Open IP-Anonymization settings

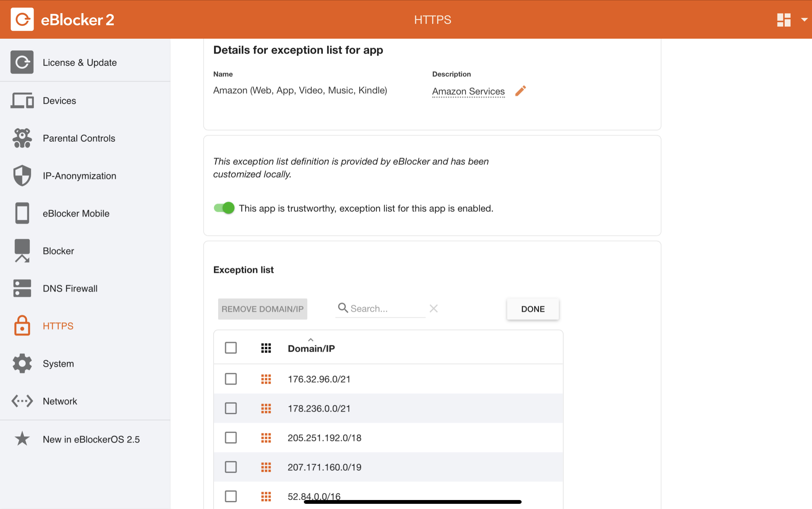pos(80,176)
